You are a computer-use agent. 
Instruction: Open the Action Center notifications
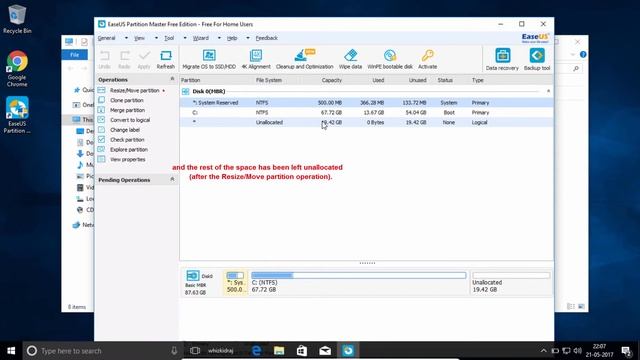click(x=627, y=351)
